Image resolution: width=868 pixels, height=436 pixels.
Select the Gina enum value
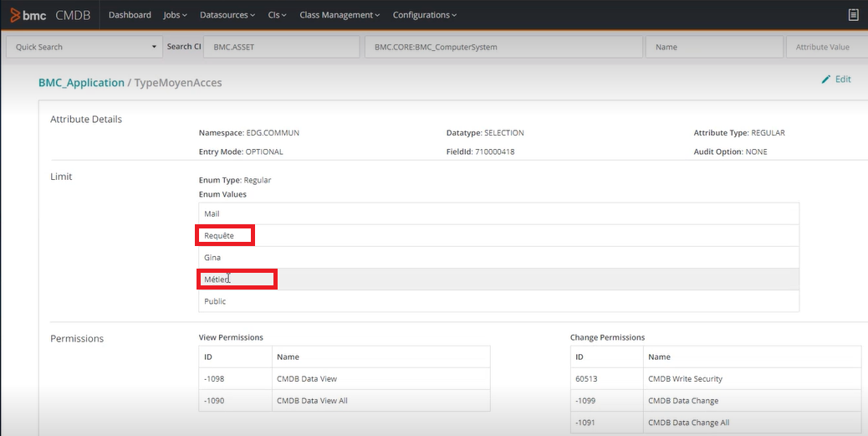tap(498, 258)
